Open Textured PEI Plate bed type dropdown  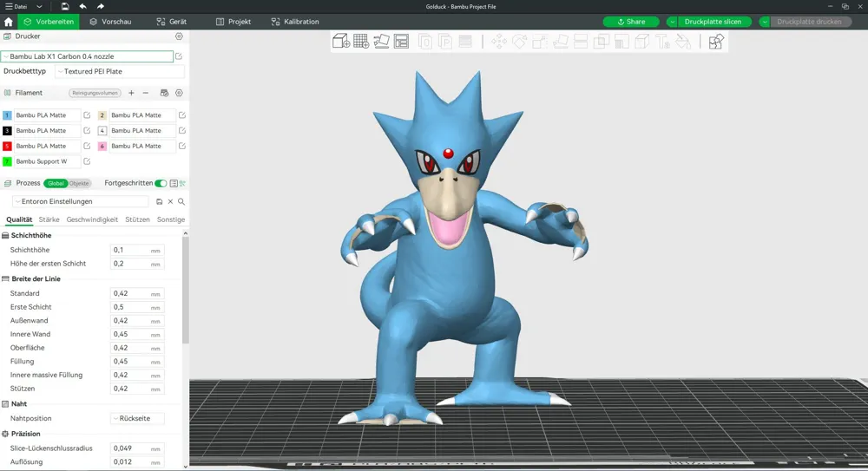120,71
